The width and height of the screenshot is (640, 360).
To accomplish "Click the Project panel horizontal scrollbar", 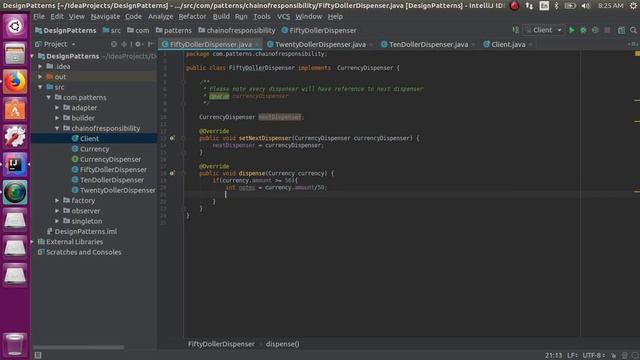I will coord(78,347).
